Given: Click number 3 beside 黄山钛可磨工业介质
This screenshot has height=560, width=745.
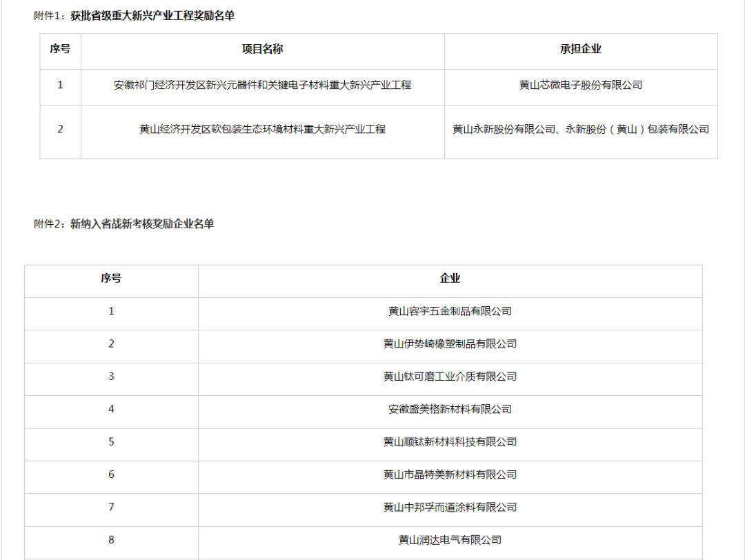Looking at the screenshot, I should click(111, 377).
